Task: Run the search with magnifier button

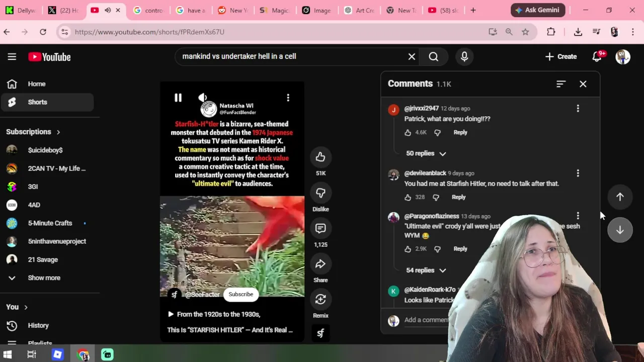Action: click(434, 57)
